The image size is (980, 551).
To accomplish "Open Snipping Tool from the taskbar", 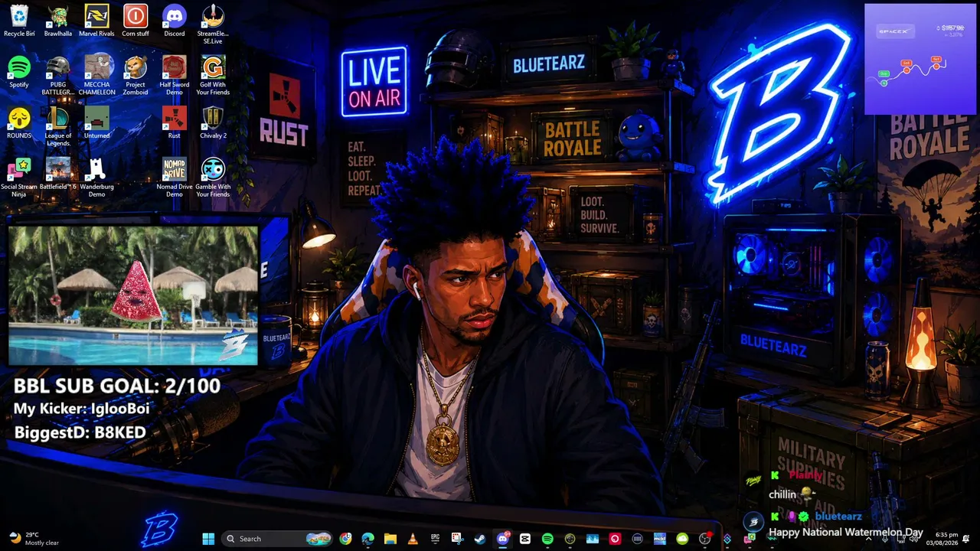I will 458,539.
